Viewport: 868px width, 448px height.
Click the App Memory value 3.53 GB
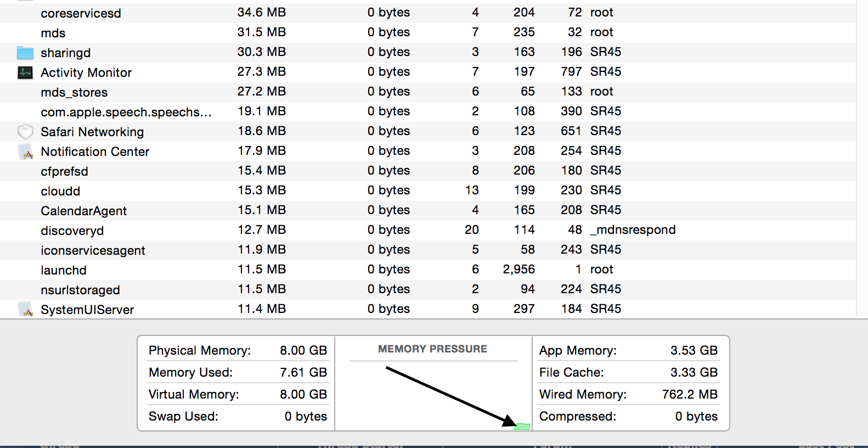coord(694,350)
